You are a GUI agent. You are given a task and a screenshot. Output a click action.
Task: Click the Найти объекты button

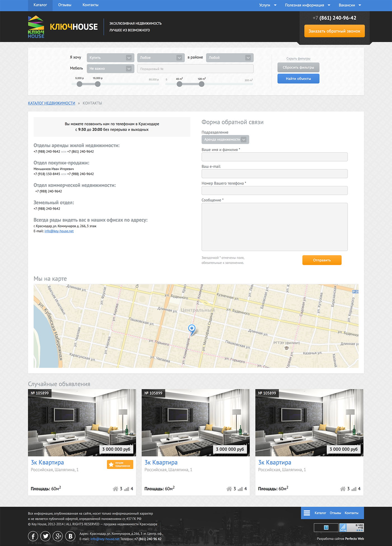tap(298, 79)
